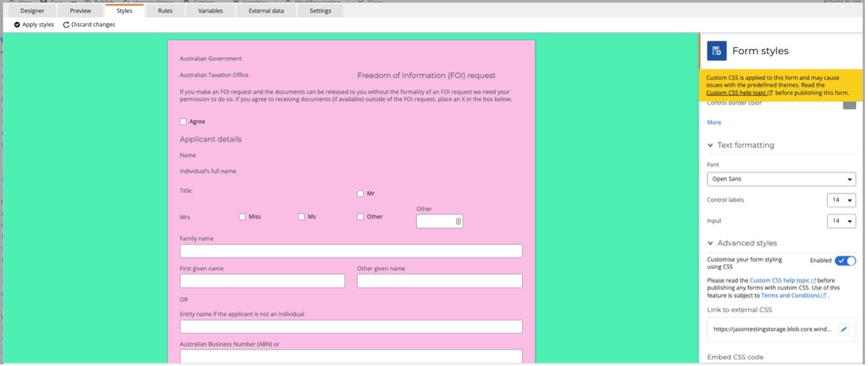Viewport: 868px width, 366px height.
Task: Click the Australian Government text
Action: 211,59
